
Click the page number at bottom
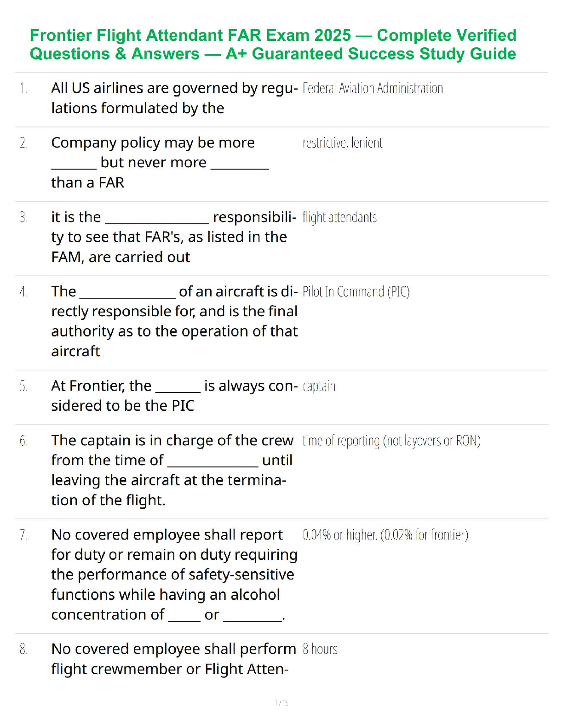click(281, 702)
